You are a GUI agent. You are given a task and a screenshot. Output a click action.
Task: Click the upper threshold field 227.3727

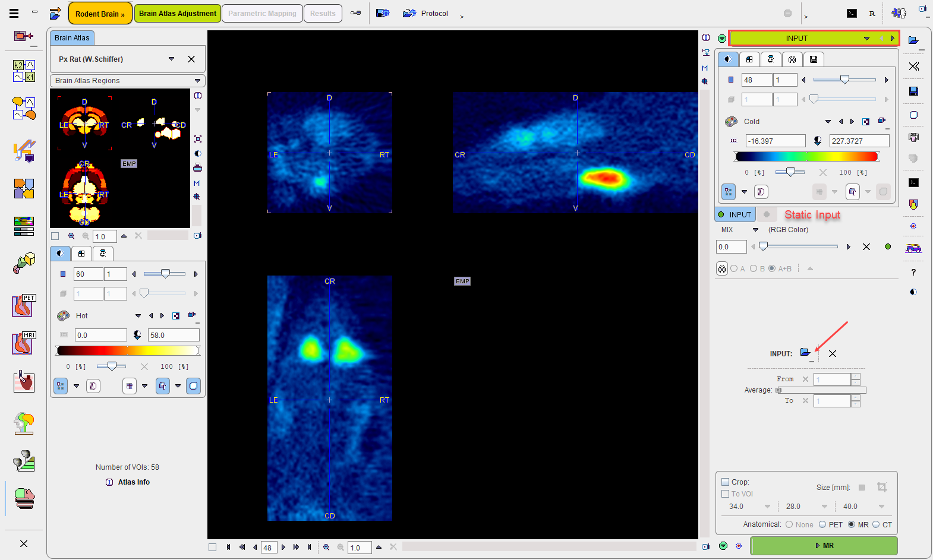(859, 141)
